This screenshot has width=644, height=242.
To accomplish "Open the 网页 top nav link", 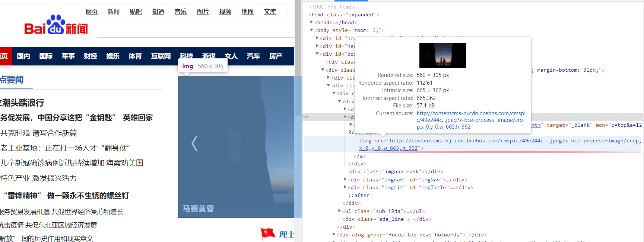I will (91, 12).
